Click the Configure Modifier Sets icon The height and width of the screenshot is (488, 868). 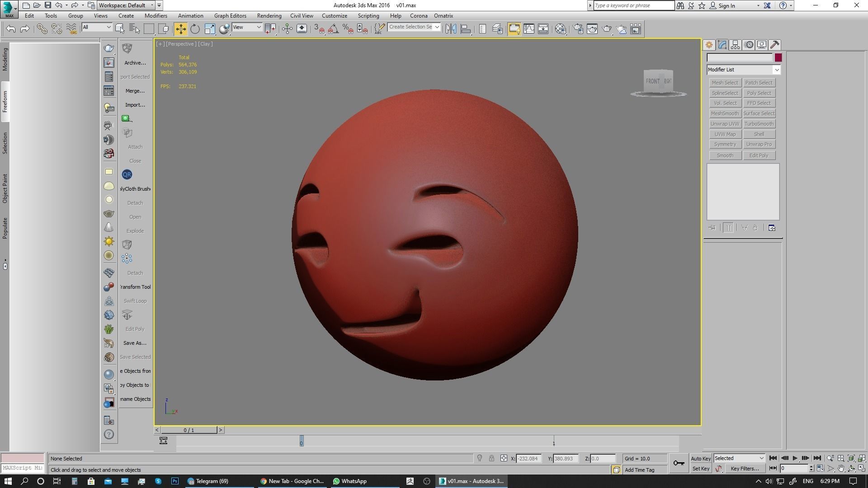[772, 228]
